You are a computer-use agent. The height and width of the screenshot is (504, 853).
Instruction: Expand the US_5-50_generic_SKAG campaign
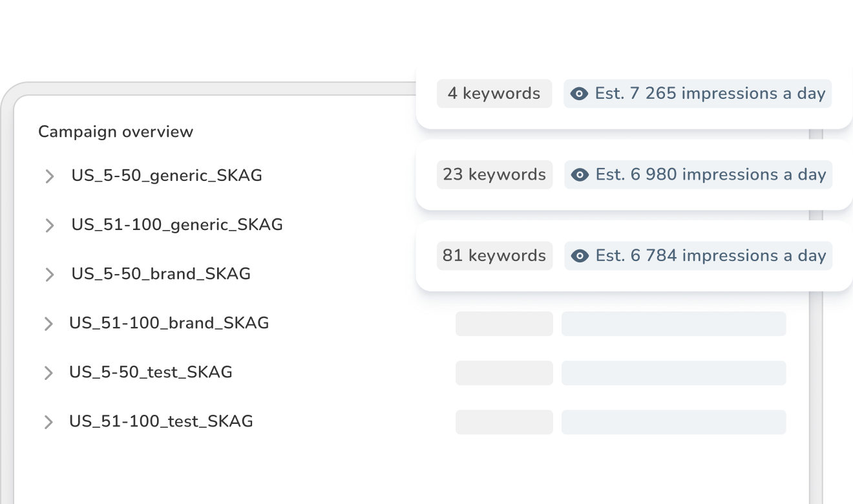[x=49, y=176]
